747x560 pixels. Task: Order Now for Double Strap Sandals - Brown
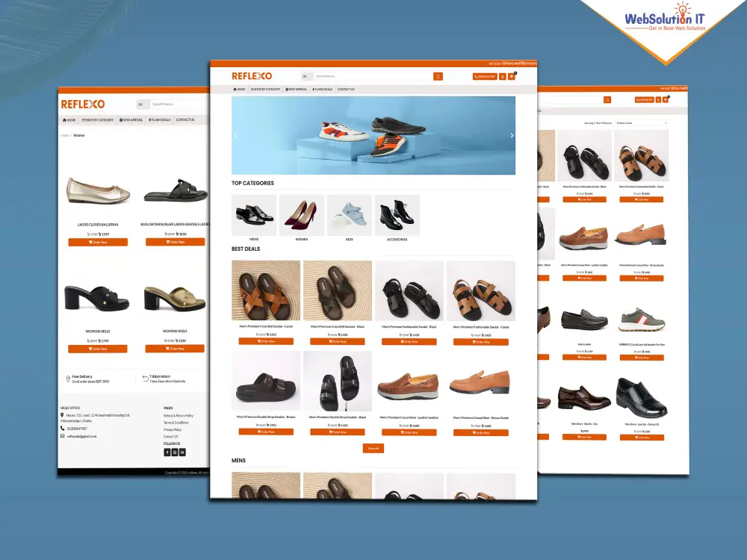click(x=266, y=432)
